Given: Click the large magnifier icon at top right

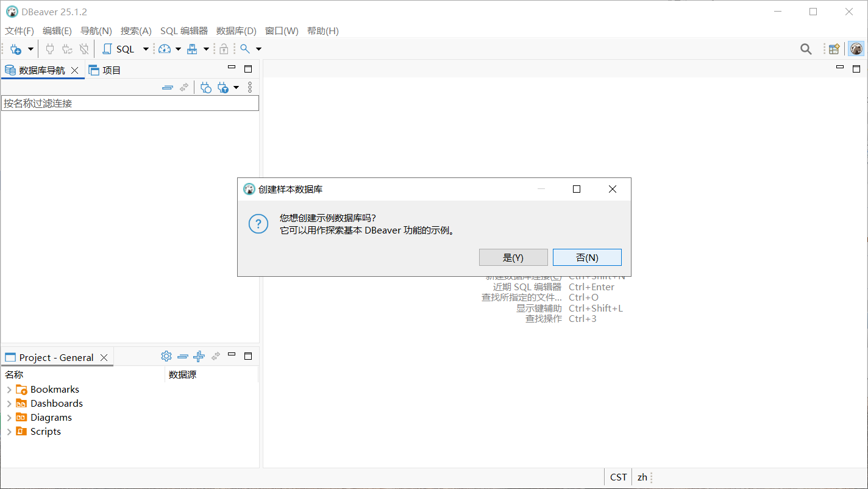Looking at the screenshot, I should [x=806, y=49].
